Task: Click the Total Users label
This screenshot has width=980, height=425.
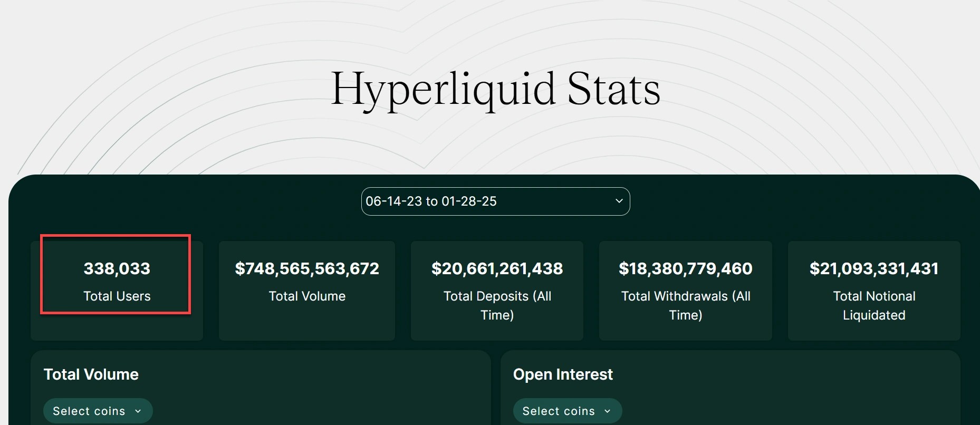Action: [117, 296]
